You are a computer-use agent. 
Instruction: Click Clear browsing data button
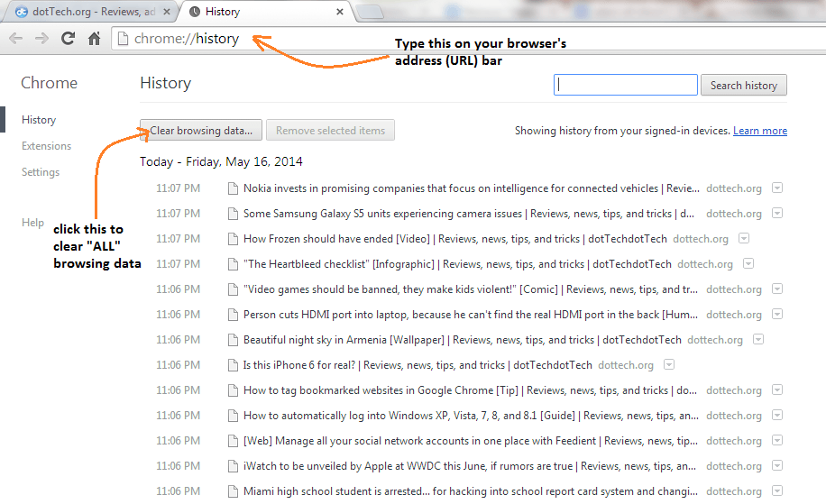pos(201,130)
